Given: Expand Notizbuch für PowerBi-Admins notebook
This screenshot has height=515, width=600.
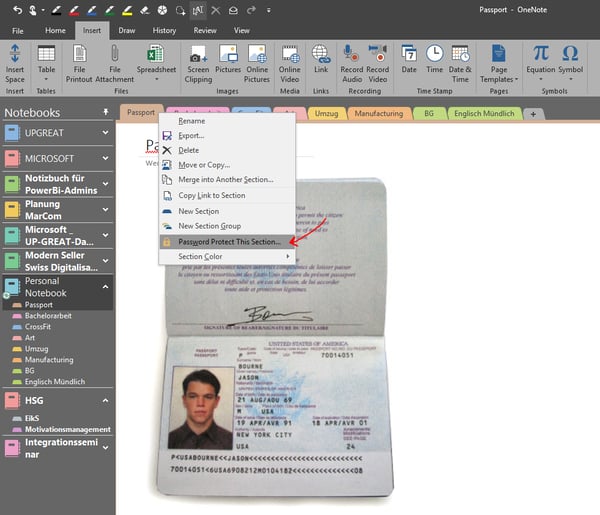Looking at the screenshot, I should tap(105, 184).
